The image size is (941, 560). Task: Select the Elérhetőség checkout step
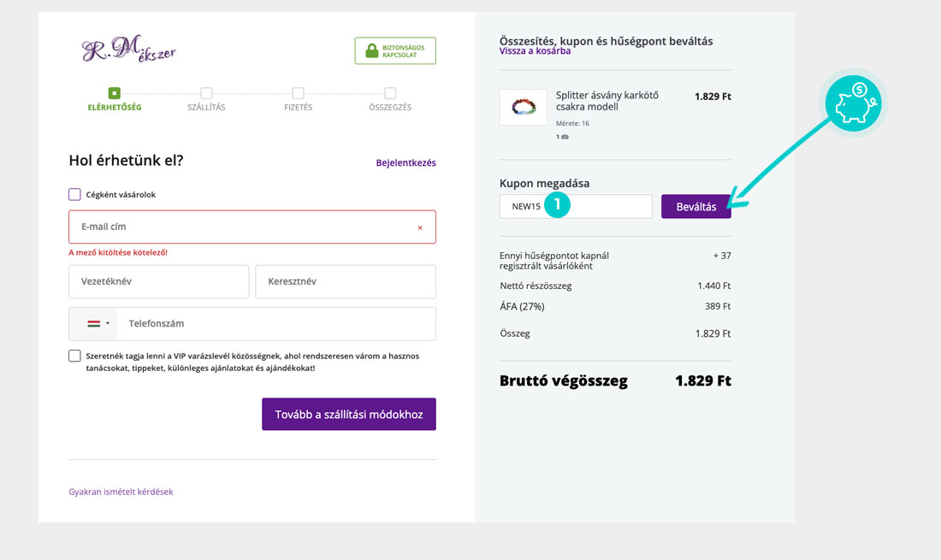coord(115,99)
